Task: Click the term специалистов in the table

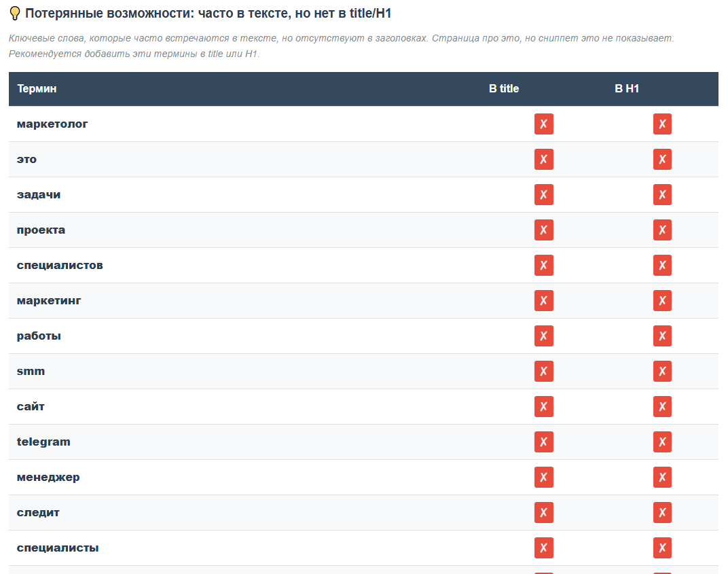Action: point(60,265)
